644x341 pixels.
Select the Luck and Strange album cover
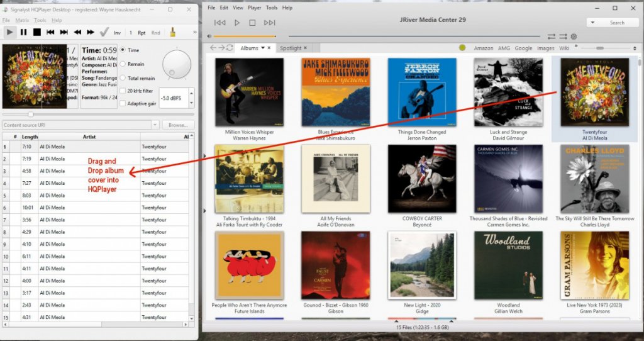pyautogui.click(x=508, y=92)
